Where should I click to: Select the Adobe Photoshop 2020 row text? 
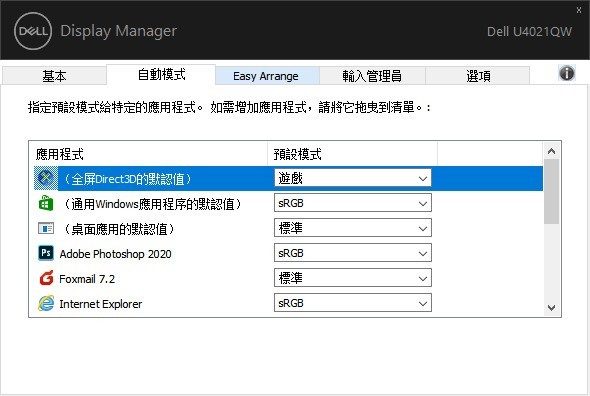[116, 254]
